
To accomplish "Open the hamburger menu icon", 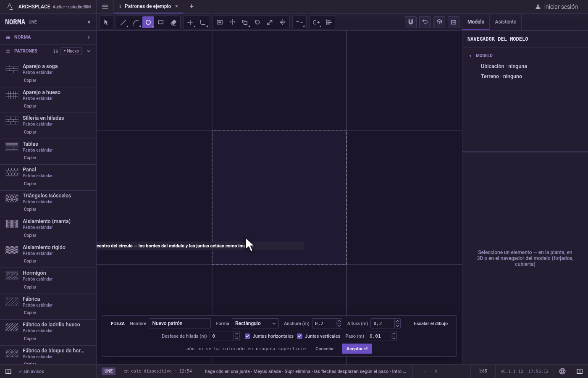I will (x=105, y=7).
